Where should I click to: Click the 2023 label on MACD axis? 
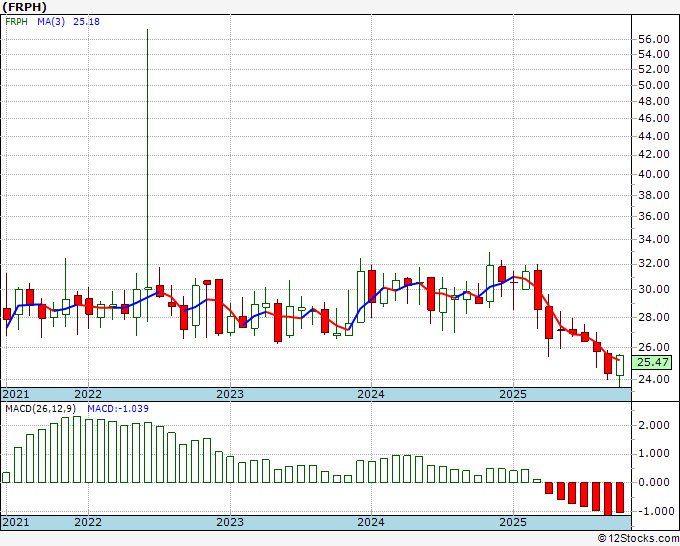tap(230, 522)
